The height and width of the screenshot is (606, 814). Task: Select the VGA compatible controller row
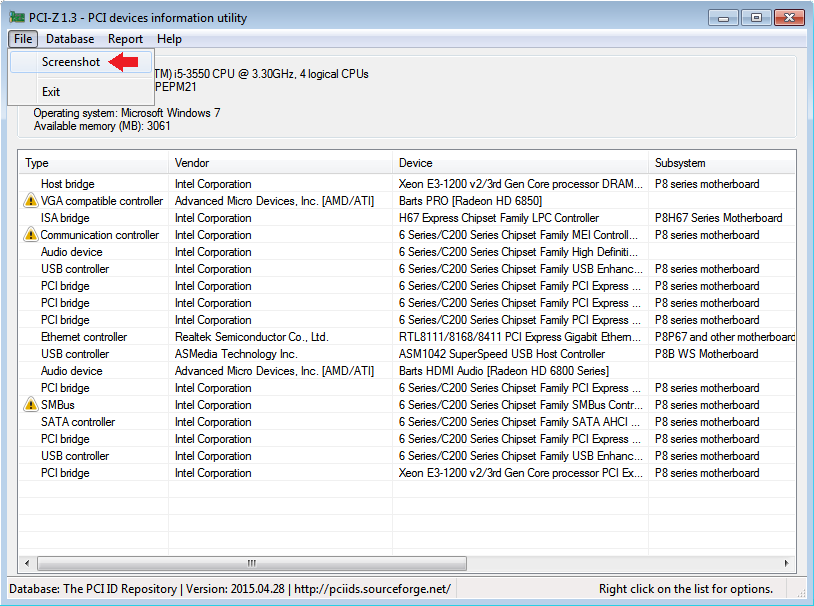coord(407,201)
